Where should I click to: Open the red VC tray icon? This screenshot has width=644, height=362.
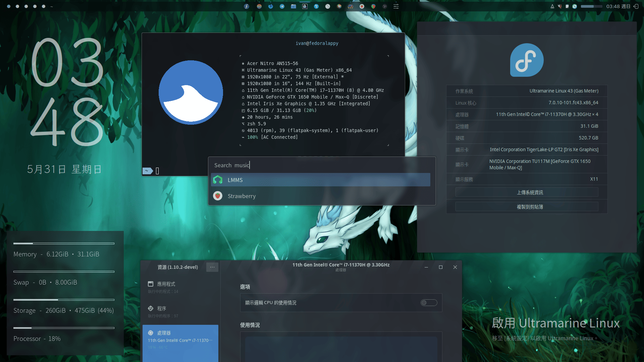click(x=560, y=6)
